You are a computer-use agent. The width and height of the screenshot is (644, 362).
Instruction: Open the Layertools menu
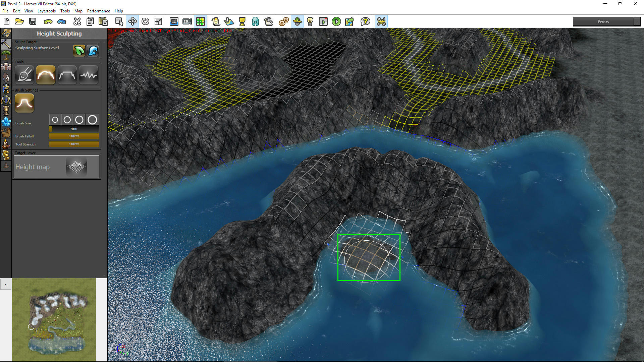(47, 11)
